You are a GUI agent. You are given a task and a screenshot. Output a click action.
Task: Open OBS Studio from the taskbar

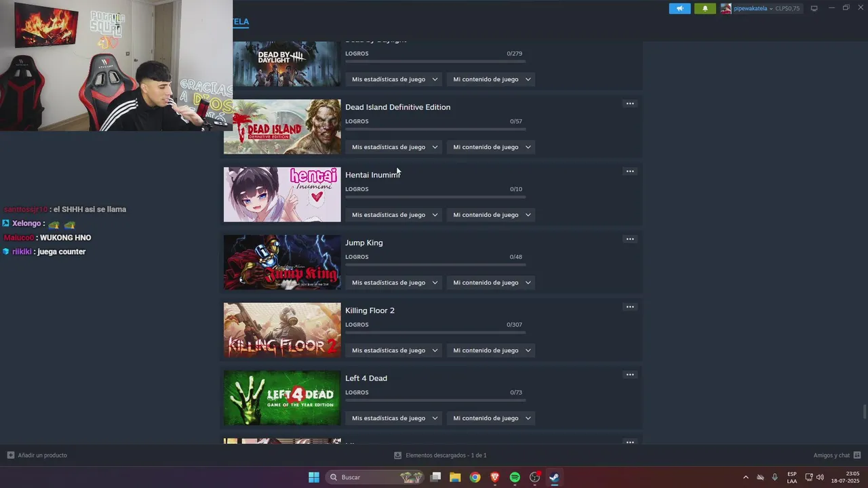click(x=534, y=477)
